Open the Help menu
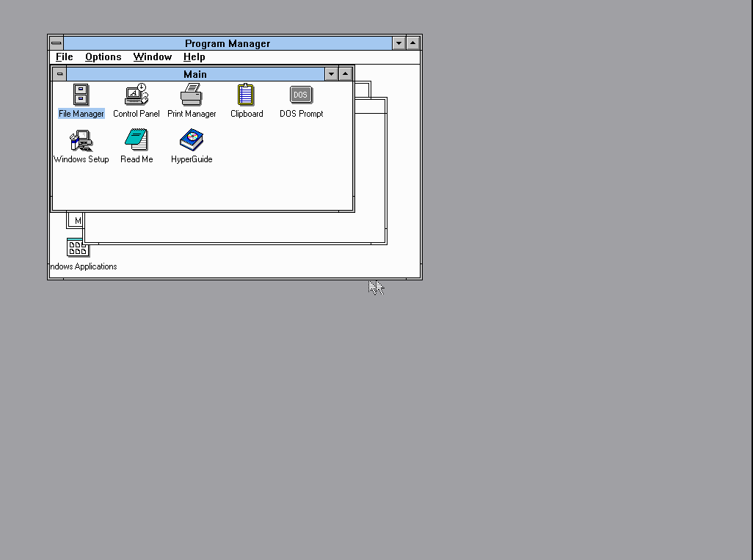The height and width of the screenshot is (560, 753). (194, 57)
